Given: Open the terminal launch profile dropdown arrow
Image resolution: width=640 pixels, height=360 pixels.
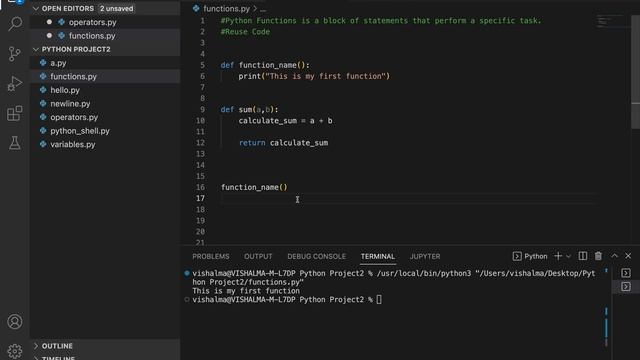Looking at the screenshot, I should (568, 256).
